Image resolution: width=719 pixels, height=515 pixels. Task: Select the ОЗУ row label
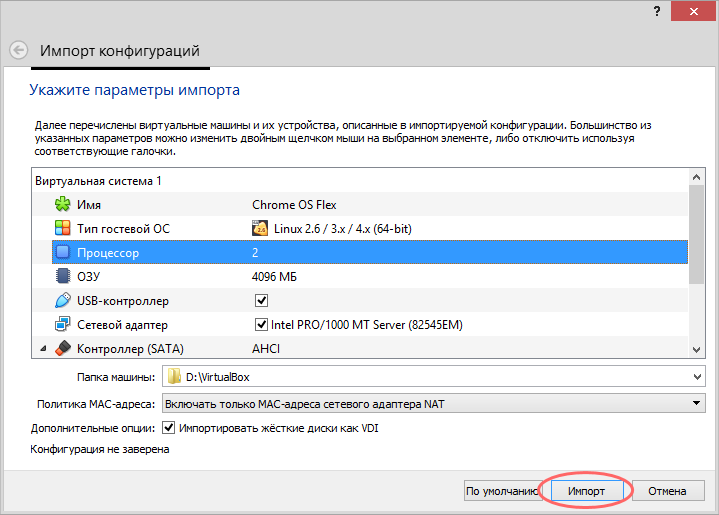click(88, 277)
